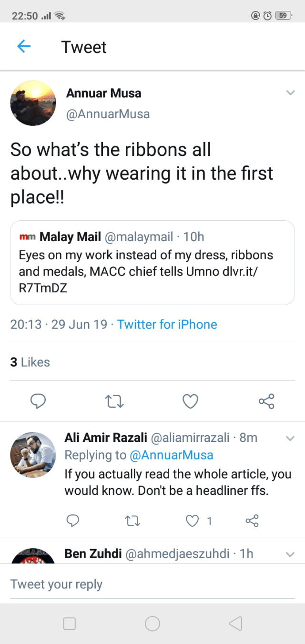The width and height of the screenshot is (305, 644).
Task: Open the Twitter for iPhone link
Action: pyautogui.click(x=167, y=325)
